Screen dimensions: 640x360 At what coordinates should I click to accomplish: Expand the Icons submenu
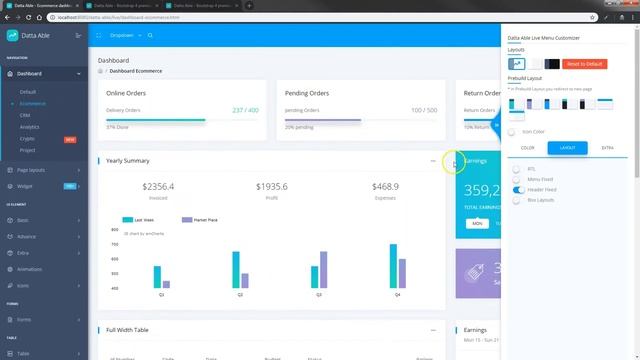tap(79, 286)
